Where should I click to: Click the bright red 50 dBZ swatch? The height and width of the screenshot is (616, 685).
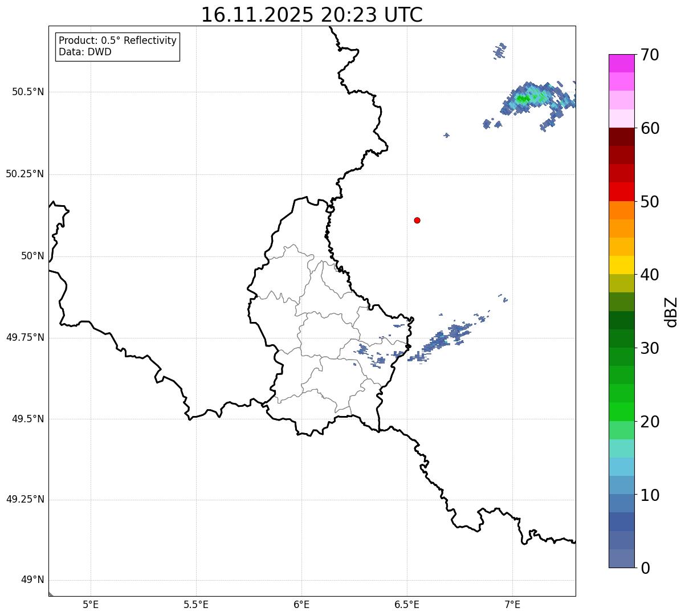tap(622, 192)
